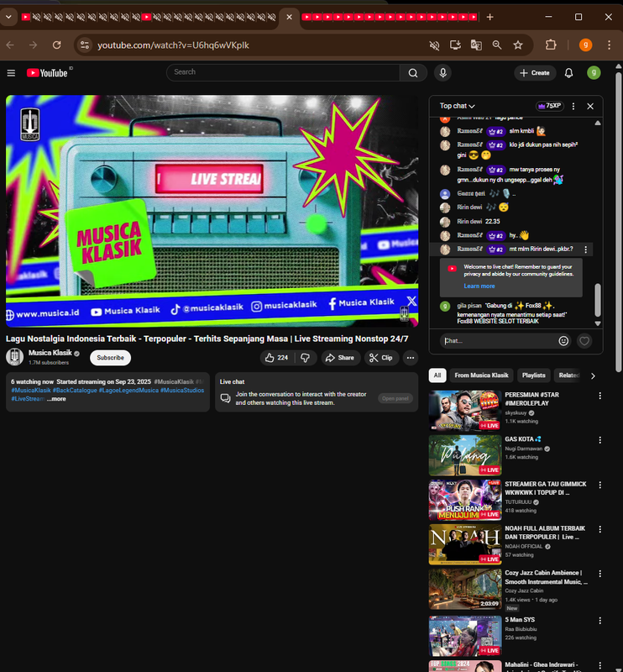Open the Cozy Jazz Cabin thumbnail

pyautogui.click(x=465, y=589)
